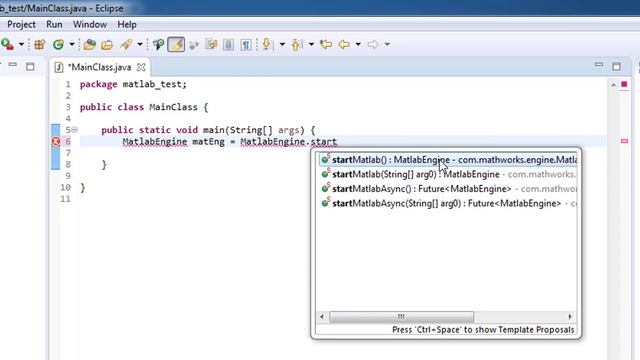Viewport: 640px width, 360px height.
Task: Open the run tool dropdown arrow
Action: (21, 44)
